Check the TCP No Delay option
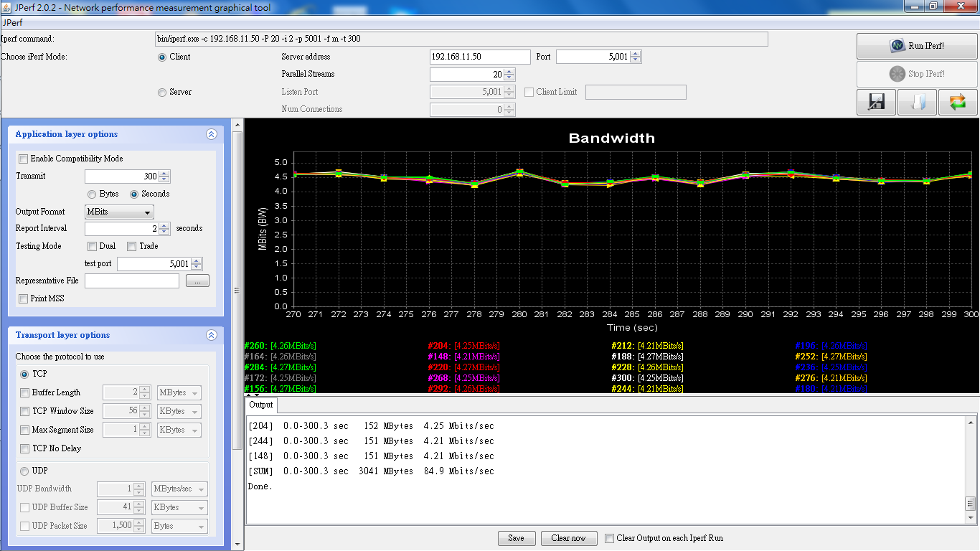This screenshot has width=980, height=551. tap(25, 449)
